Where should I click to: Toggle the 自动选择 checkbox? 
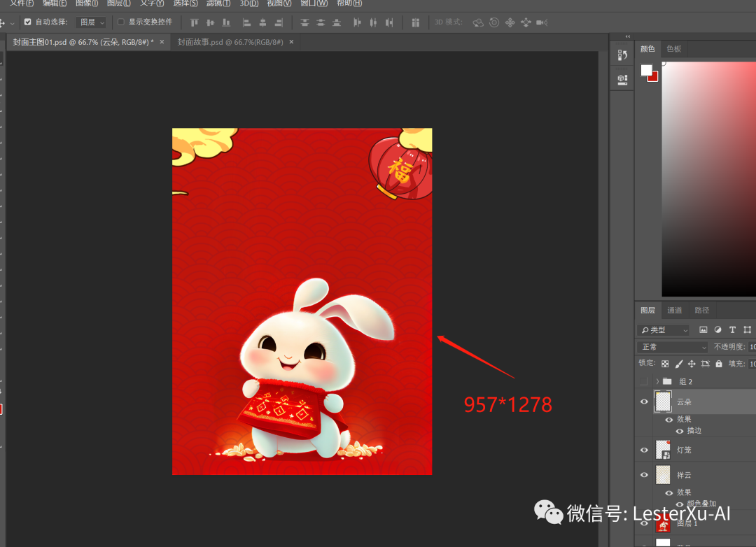coord(28,22)
